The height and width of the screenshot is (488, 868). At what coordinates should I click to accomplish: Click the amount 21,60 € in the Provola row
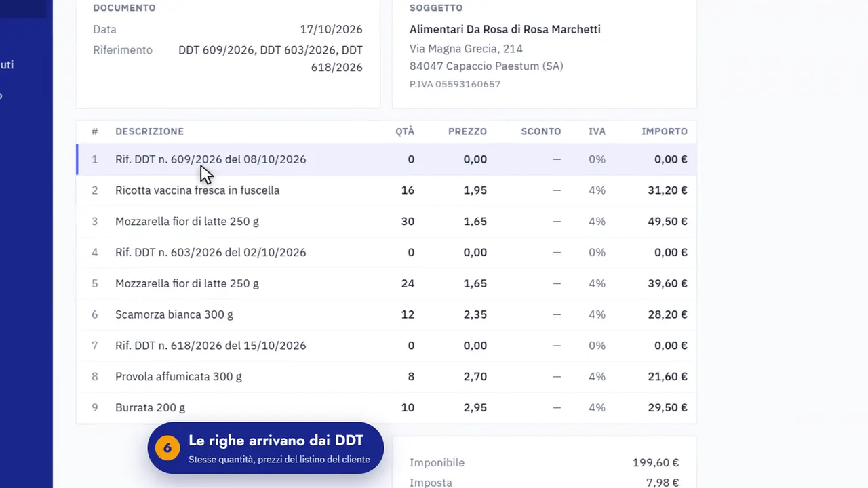click(667, 377)
